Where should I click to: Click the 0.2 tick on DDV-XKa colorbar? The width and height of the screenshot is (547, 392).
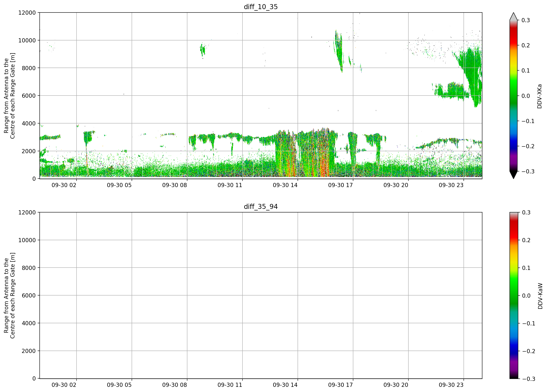(526, 46)
